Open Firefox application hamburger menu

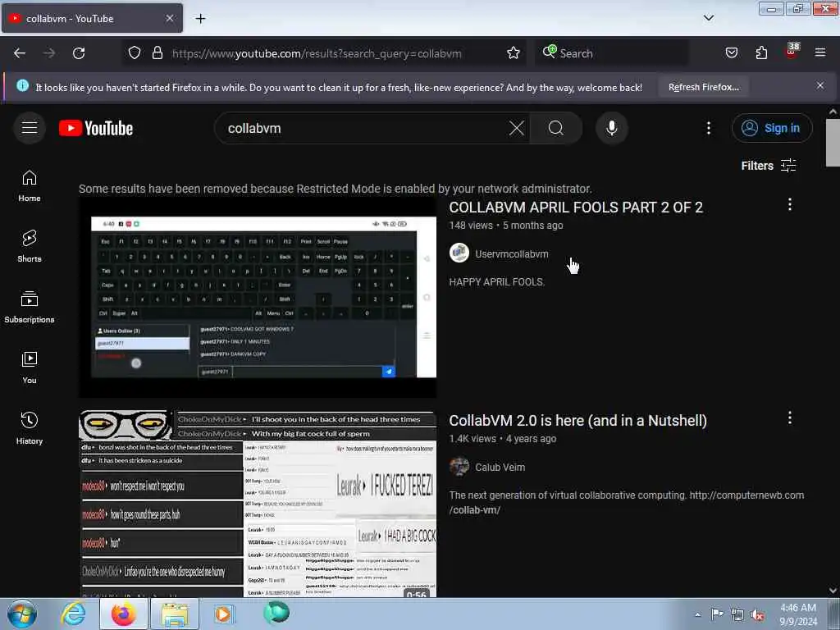pos(820,53)
